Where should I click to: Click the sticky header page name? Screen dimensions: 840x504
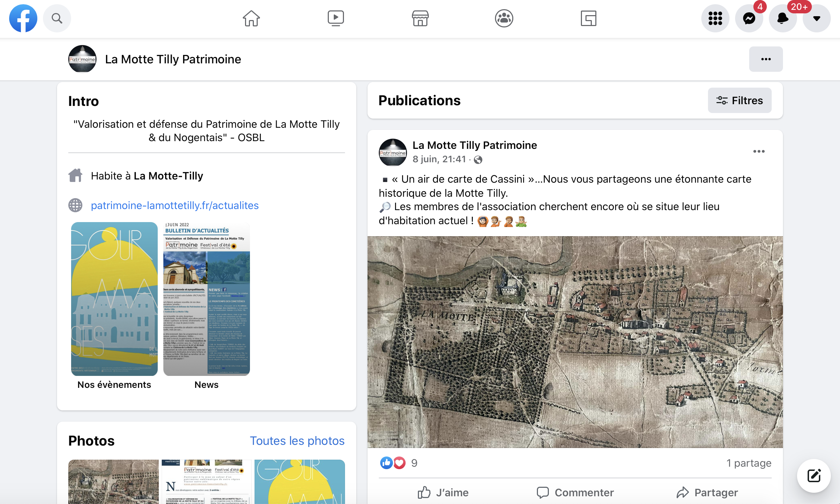(x=173, y=59)
